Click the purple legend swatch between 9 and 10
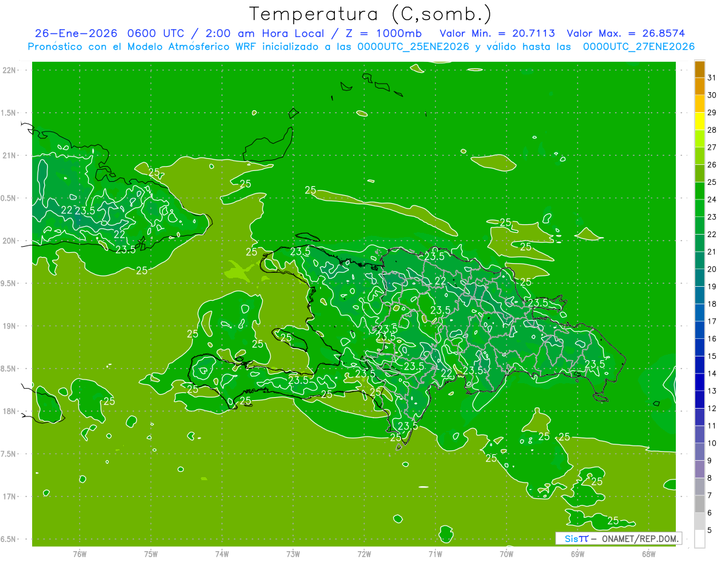Viewport: 728px width, 562px height. point(699,452)
